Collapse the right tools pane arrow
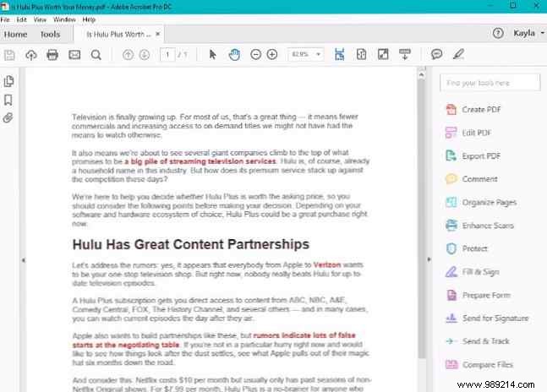 pos(429,259)
